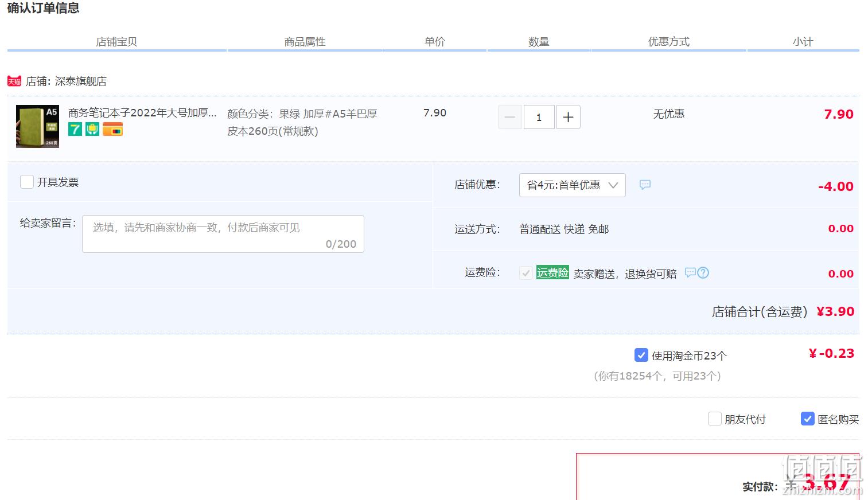Uncheck the 匿名购买 checkbox

tap(808, 419)
